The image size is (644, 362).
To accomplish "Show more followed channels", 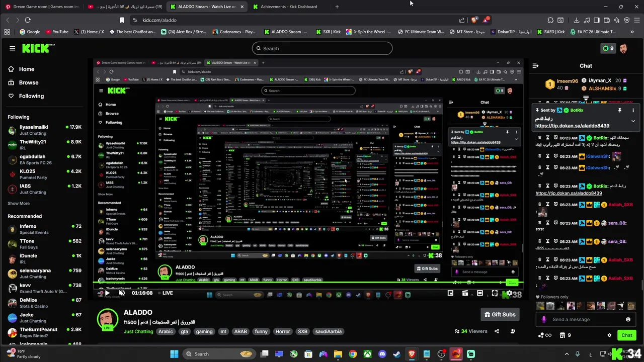I will point(19,204).
